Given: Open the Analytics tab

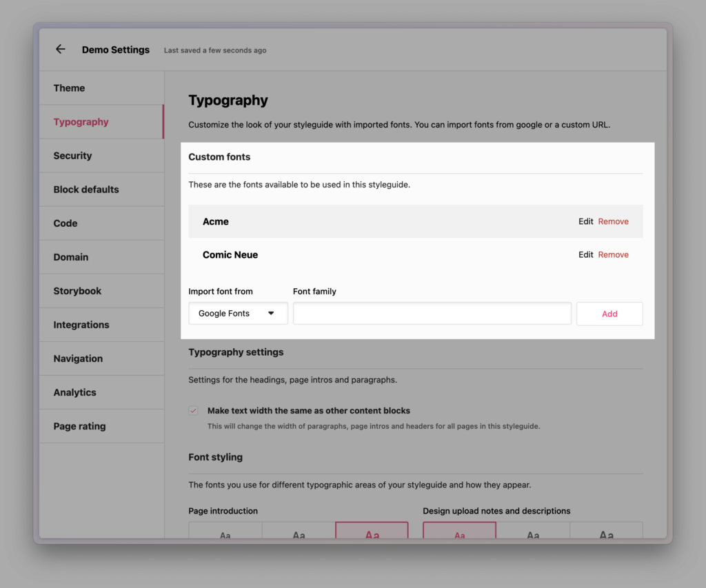Looking at the screenshot, I should (x=102, y=392).
